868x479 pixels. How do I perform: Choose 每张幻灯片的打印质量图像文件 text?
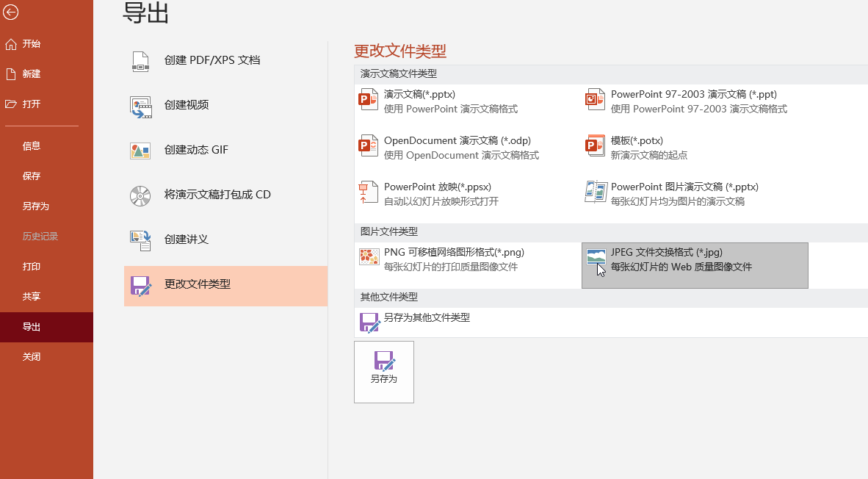[x=451, y=267]
